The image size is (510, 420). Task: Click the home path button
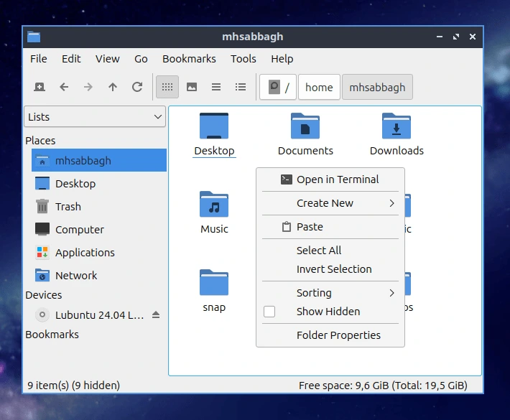tap(319, 87)
